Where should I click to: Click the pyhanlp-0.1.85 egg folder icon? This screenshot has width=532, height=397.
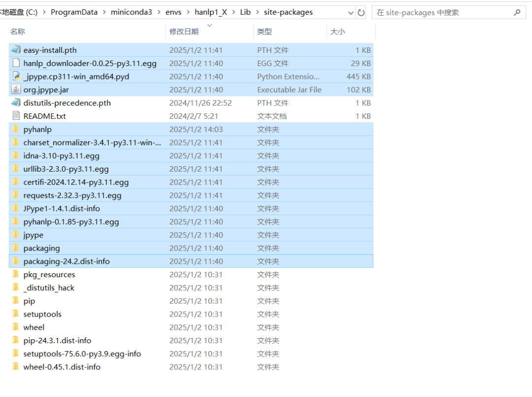point(16,221)
